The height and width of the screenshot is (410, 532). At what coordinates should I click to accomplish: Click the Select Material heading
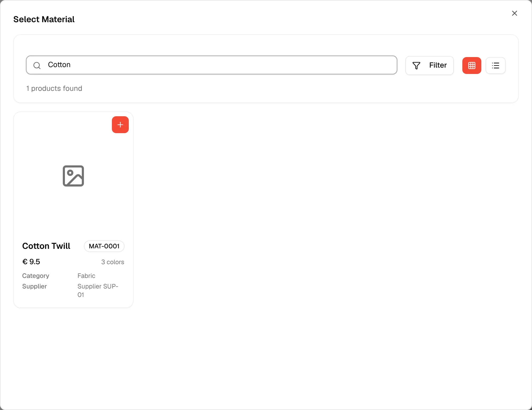tap(44, 19)
